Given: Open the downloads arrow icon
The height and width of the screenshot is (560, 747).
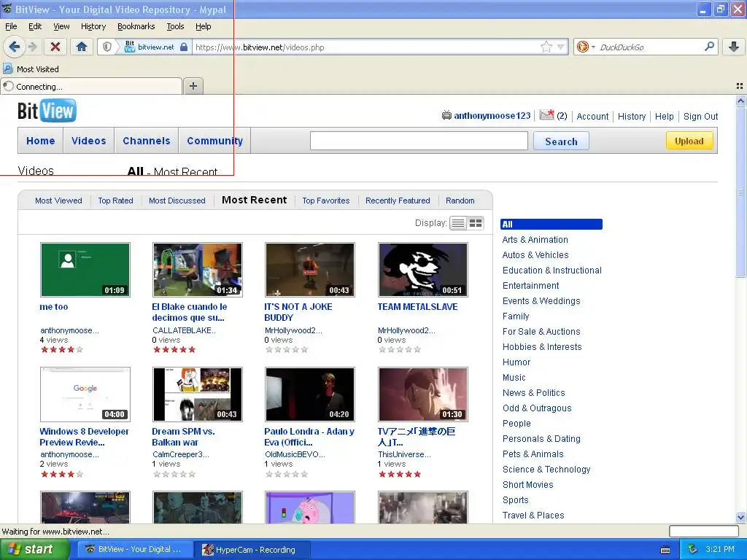Looking at the screenshot, I should (x=734, y=47).
